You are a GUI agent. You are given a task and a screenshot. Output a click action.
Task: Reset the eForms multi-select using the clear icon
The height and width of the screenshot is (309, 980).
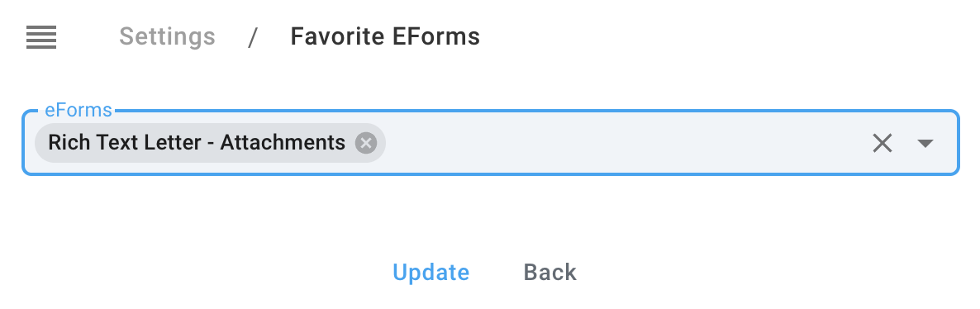882,143
